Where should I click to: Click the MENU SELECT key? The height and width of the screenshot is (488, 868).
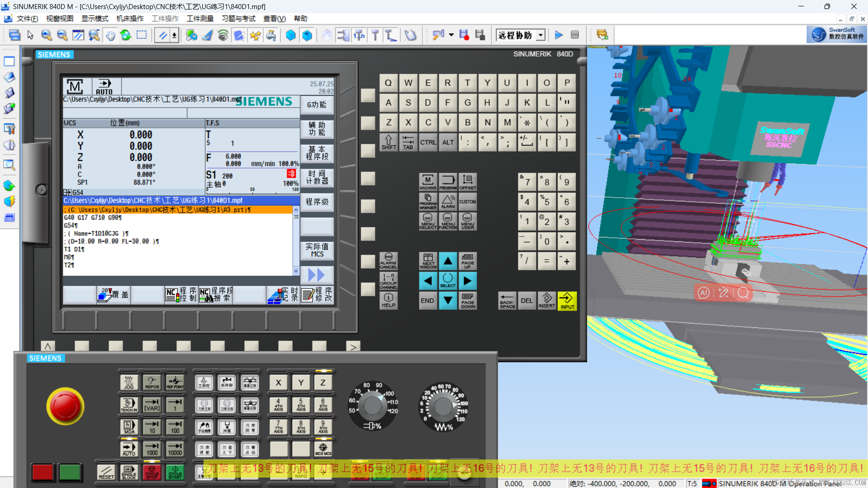click(x=428, y=222)
